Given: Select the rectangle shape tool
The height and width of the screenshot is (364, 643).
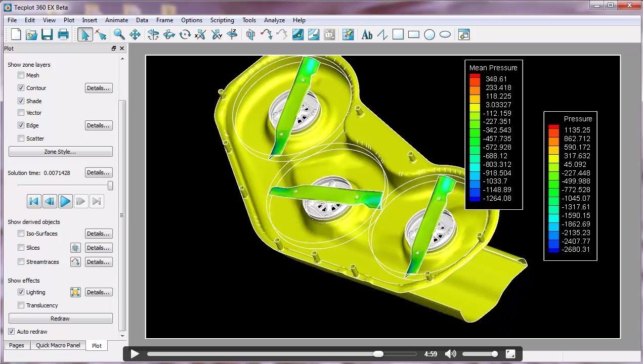Looking at the screenshot, I should tap(414, 34).
